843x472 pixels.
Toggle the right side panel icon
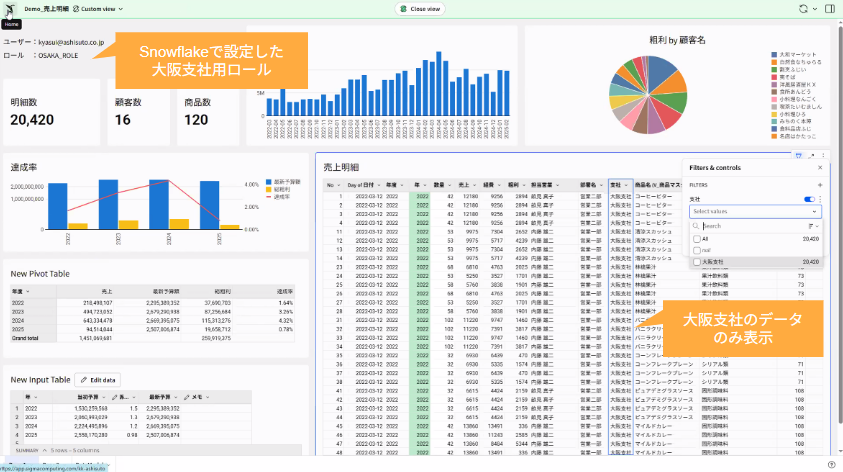point(832,8)
